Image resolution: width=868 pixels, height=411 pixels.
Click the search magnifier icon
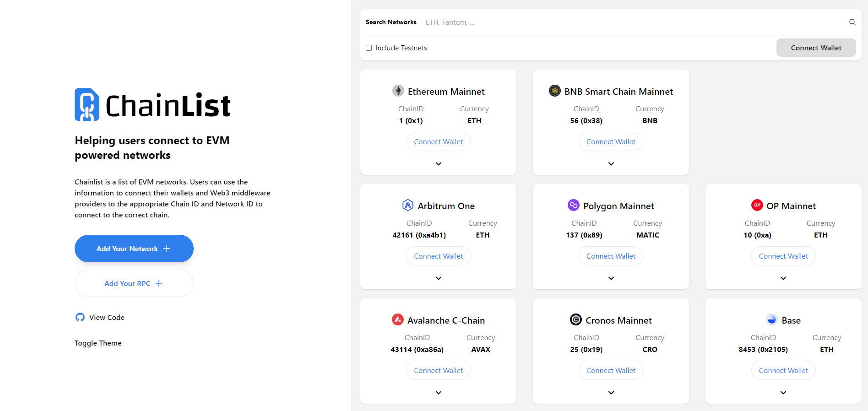[x=852, y=22]
